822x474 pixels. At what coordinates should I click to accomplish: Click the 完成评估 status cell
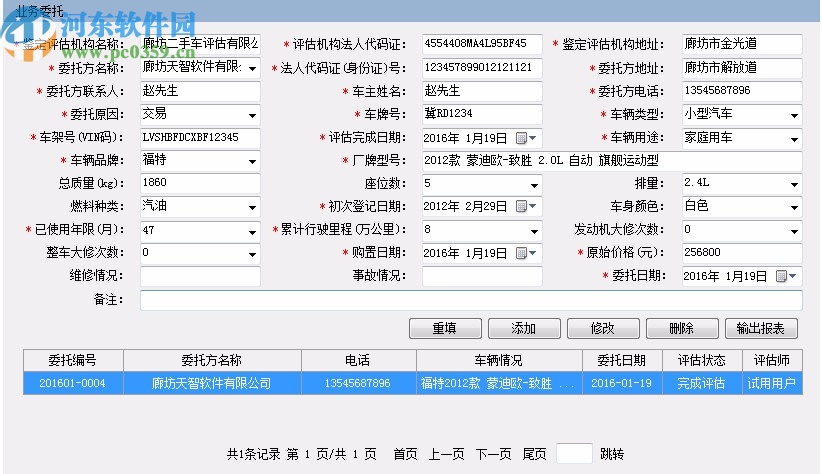pyautogui.click(x=702, y=383)
